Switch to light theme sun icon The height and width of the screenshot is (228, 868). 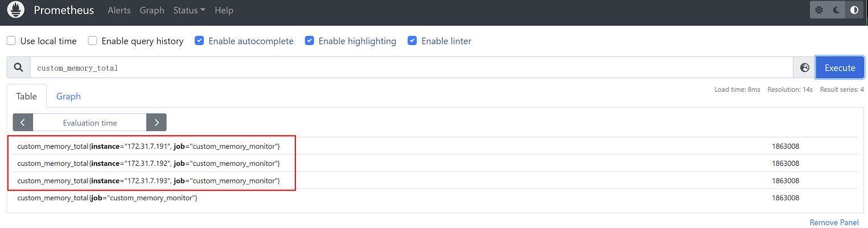819,10
